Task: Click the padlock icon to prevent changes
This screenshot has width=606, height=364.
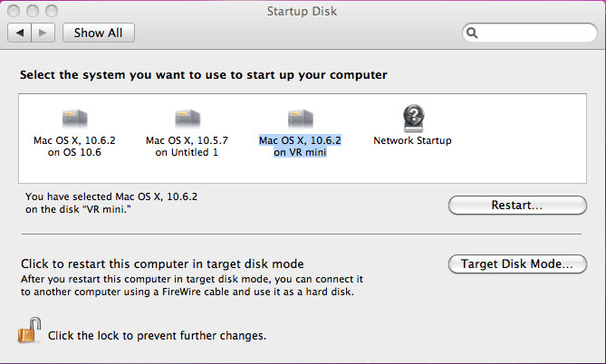Action: pyautogui.click(x=29, y=330)
